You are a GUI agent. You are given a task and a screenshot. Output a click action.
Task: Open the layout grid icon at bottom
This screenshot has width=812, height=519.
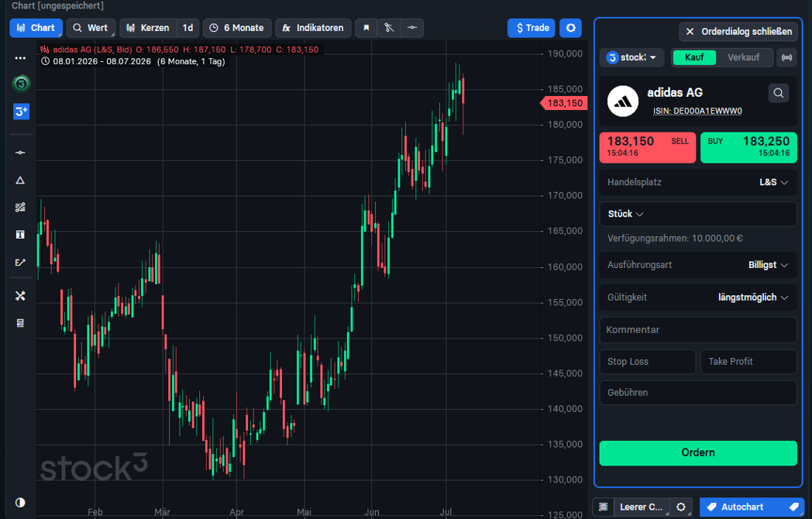(604, 507)
